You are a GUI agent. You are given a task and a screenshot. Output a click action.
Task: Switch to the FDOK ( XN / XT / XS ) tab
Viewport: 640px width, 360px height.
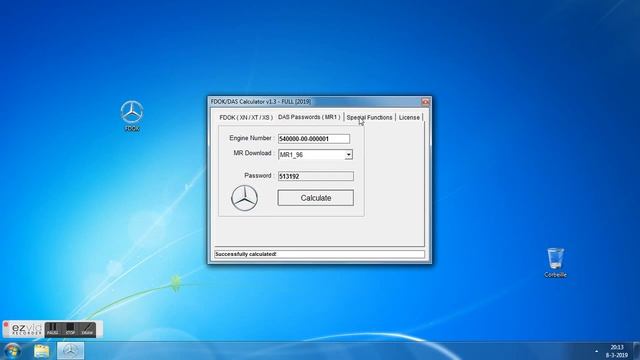[246, 118]
